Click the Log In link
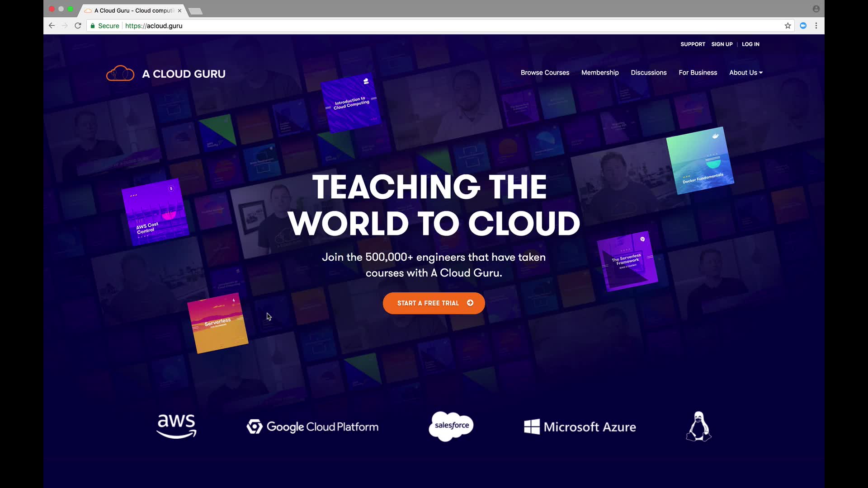Viewport: 868px width, 488px height. (x=750, y=44)
